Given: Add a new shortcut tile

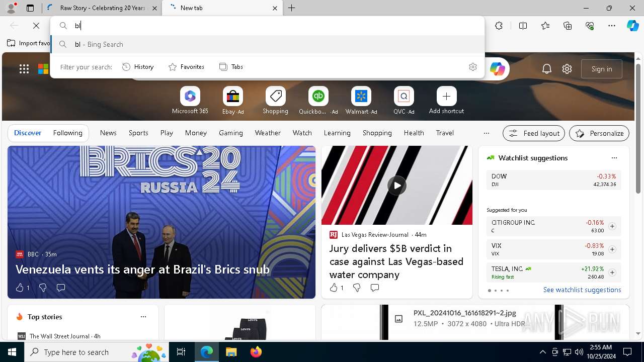Looking at the screenshot, I should coord(446,101).
